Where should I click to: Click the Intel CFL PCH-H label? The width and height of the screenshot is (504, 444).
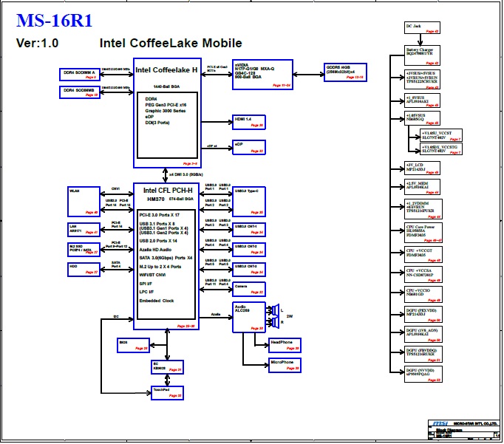tap(168, 191)
